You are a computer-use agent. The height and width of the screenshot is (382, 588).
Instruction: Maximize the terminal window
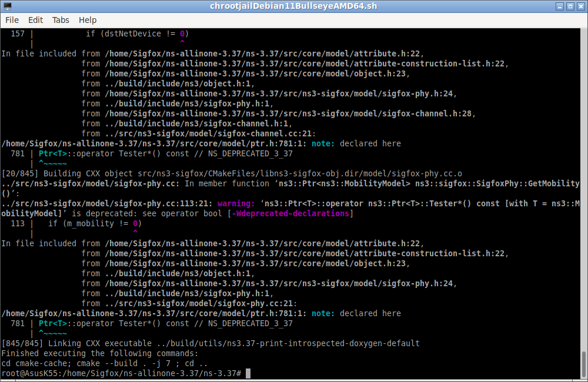[x=570, y=6]
